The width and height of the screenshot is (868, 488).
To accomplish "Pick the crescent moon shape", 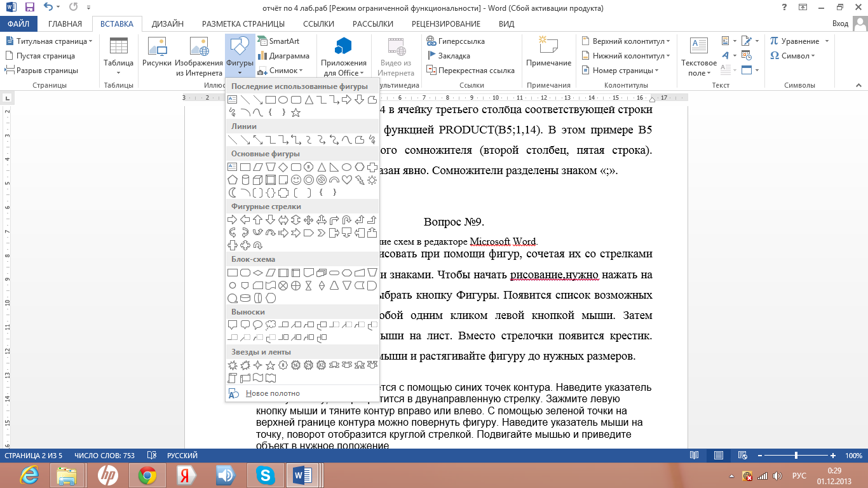I will tap(232, 193).
